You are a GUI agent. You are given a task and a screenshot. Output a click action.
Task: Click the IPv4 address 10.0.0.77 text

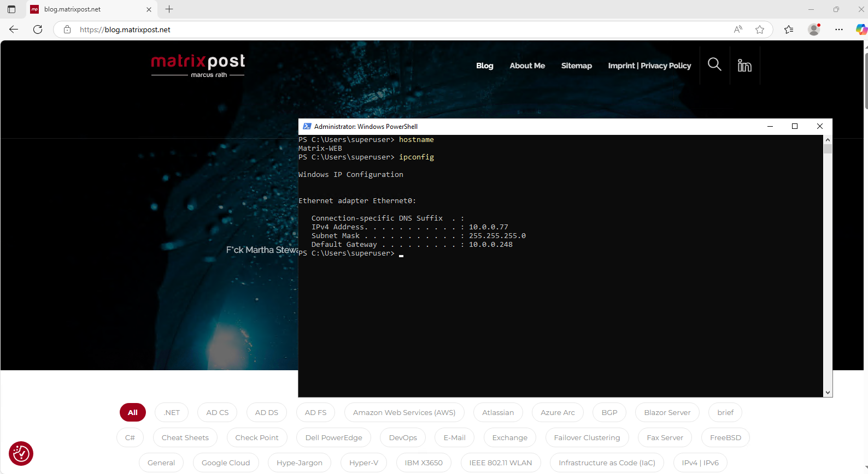pyautogui.click(x=489, y=227)
